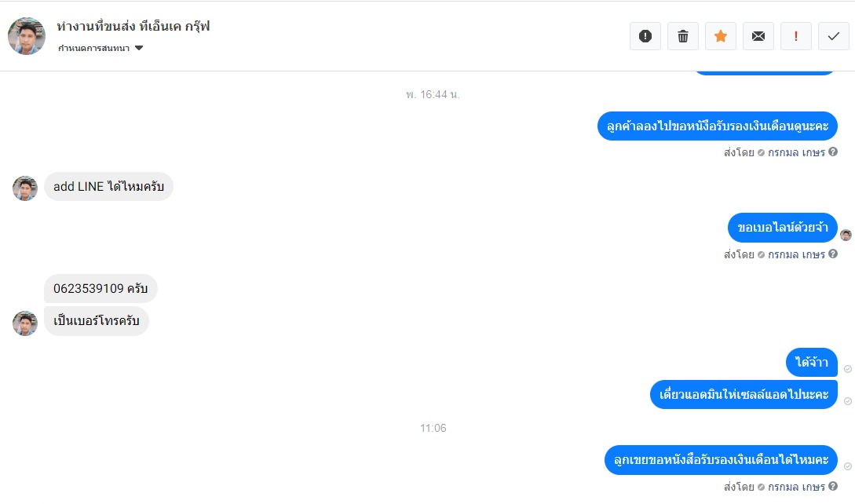Click delivered check beside the last blue message

[848, 466]
